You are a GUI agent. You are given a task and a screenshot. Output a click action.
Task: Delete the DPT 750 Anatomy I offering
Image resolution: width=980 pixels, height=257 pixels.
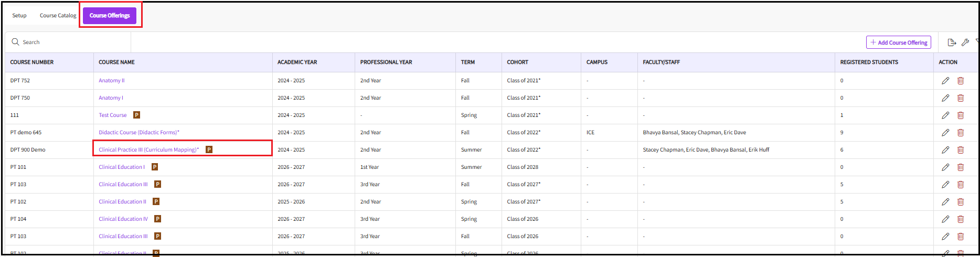pos(961,98)
